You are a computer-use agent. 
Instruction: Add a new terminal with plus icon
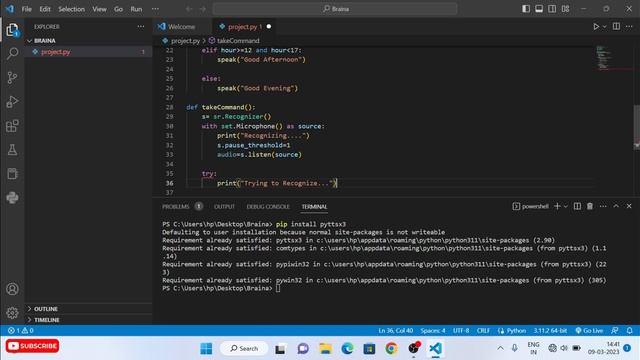[x=557, y=207]
